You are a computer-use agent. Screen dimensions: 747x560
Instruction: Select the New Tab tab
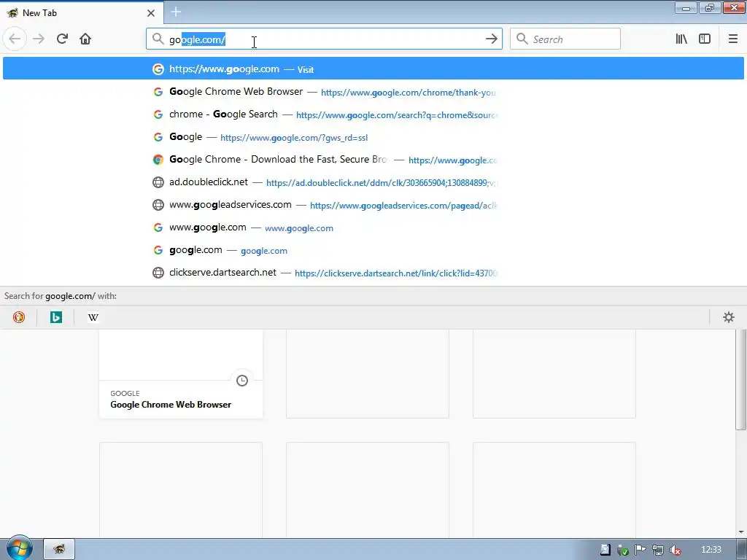(82, 13)
